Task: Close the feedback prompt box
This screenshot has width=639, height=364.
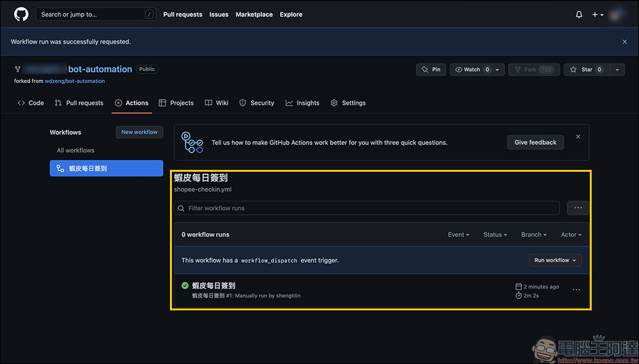Action: click(x=578, y=137)
